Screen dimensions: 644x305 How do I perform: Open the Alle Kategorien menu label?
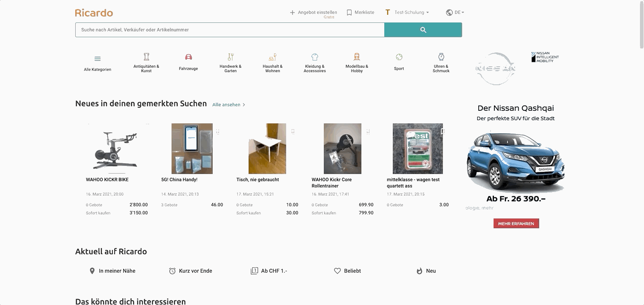[x=98, y=70]
